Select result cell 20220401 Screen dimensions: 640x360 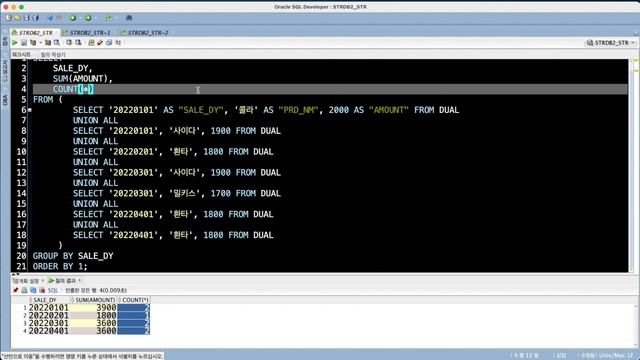[x=49, y=331]
